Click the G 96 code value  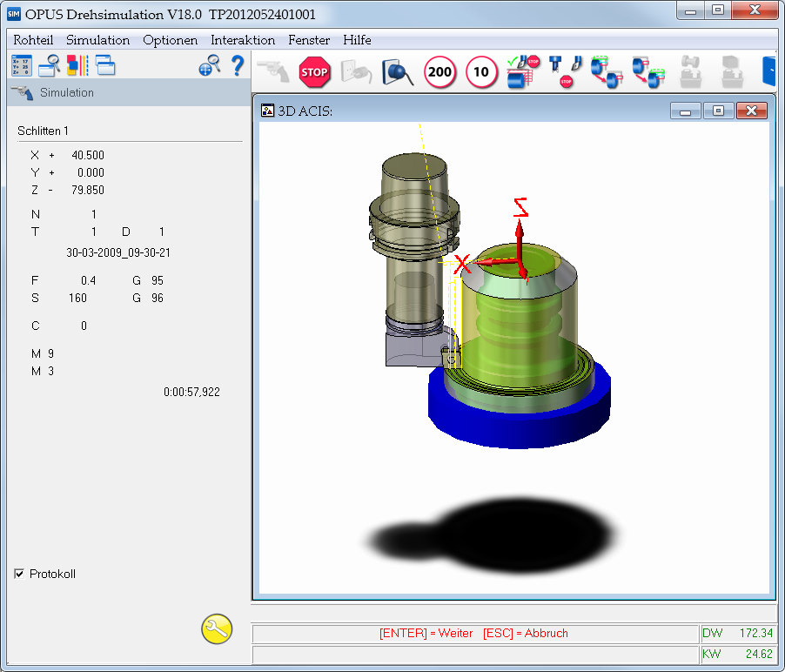pyautogui.click(x=148, y=299)
